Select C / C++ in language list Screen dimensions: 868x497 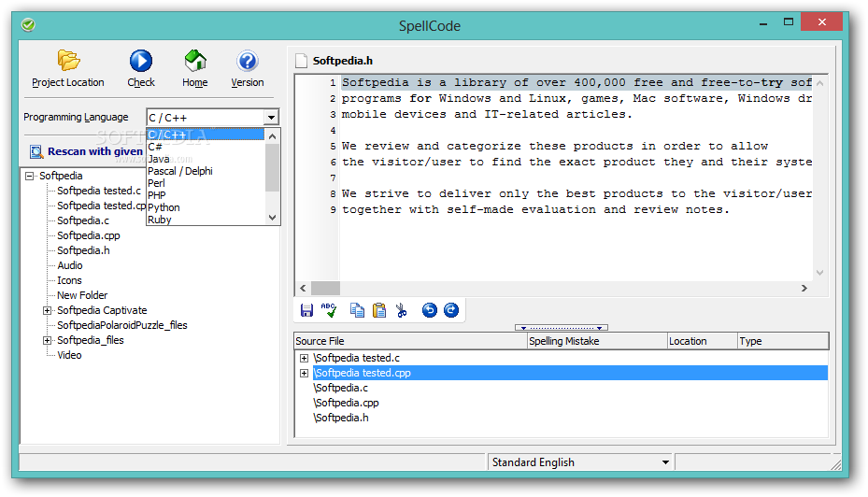coord(206,135)
